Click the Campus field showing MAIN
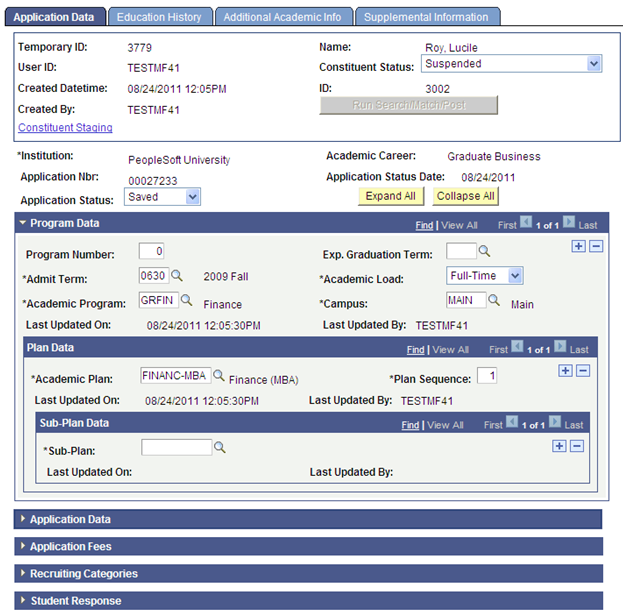This screenshot has width=623, height=614. point(466,300)
